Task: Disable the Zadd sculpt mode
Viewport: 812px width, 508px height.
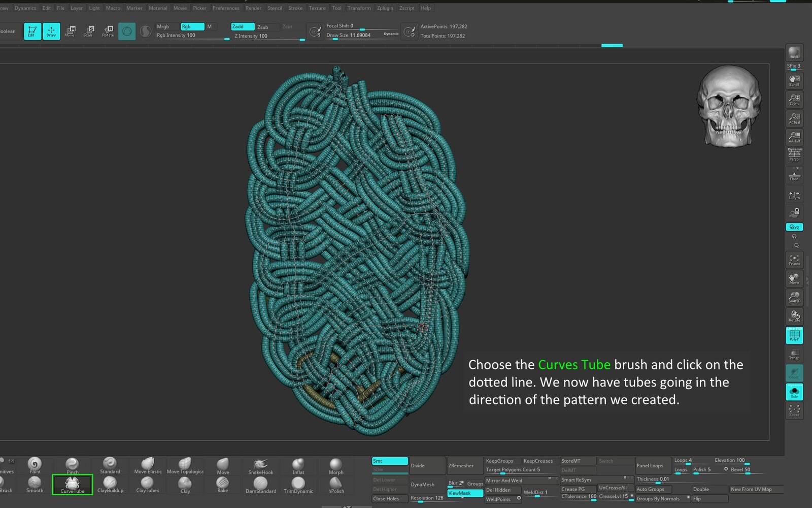Action: point(243,26)
